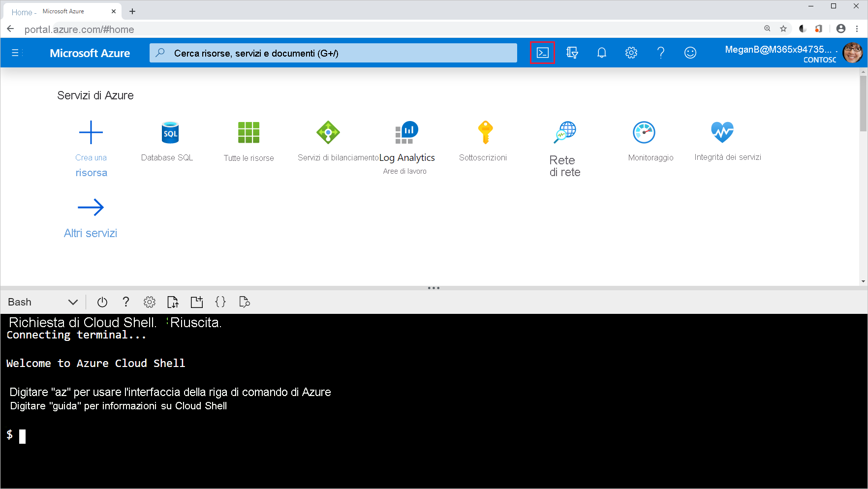This screenshot has height=489, width=868.
Task: Focus the Cerca risorse search box
Action: point(333,53)
